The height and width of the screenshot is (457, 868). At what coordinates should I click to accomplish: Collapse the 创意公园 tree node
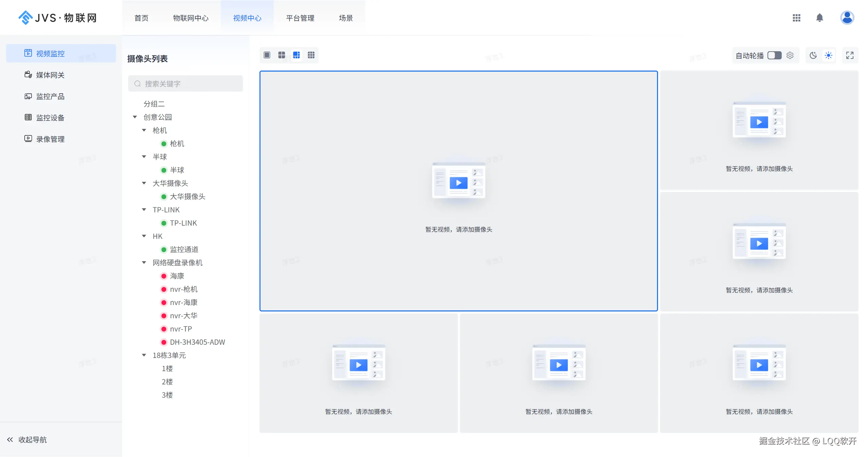coord(135,117)
